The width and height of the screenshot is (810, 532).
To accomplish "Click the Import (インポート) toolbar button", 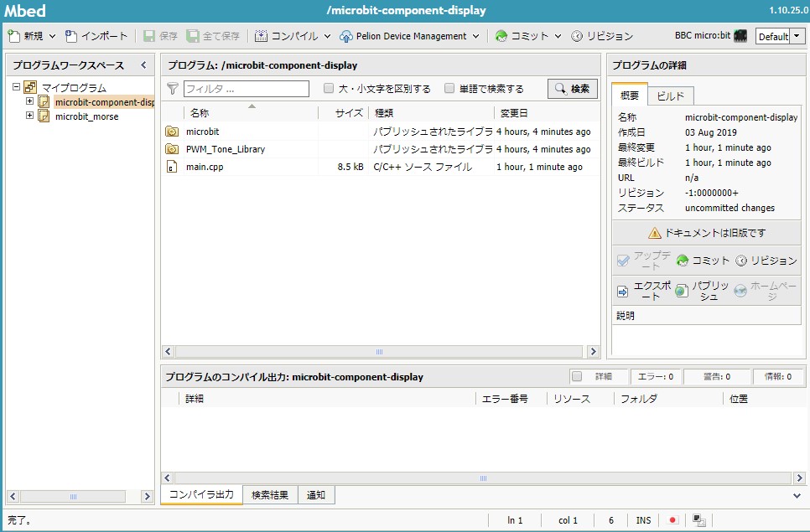I will click(96, 36).
